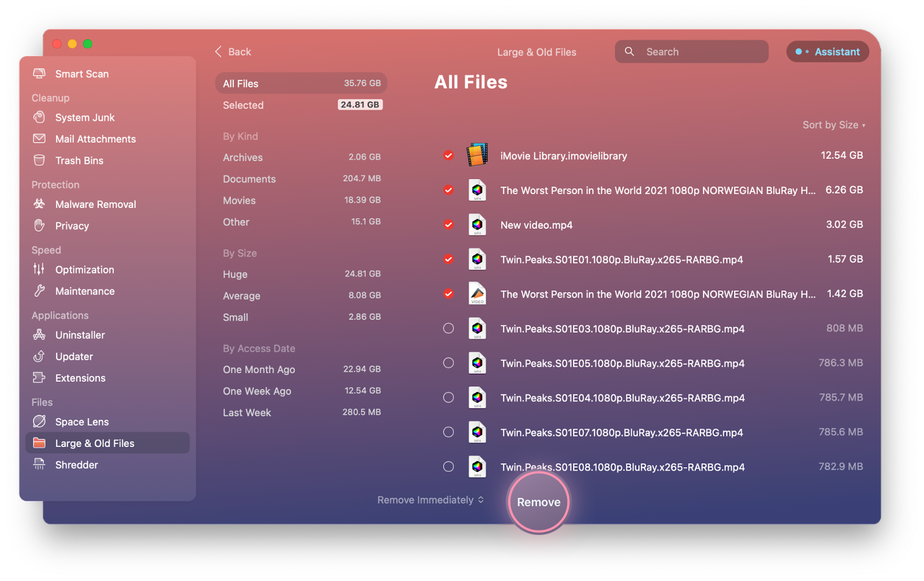924x581 pixels.
Task: Filter by Small size
Action: (x=301, y=317)
